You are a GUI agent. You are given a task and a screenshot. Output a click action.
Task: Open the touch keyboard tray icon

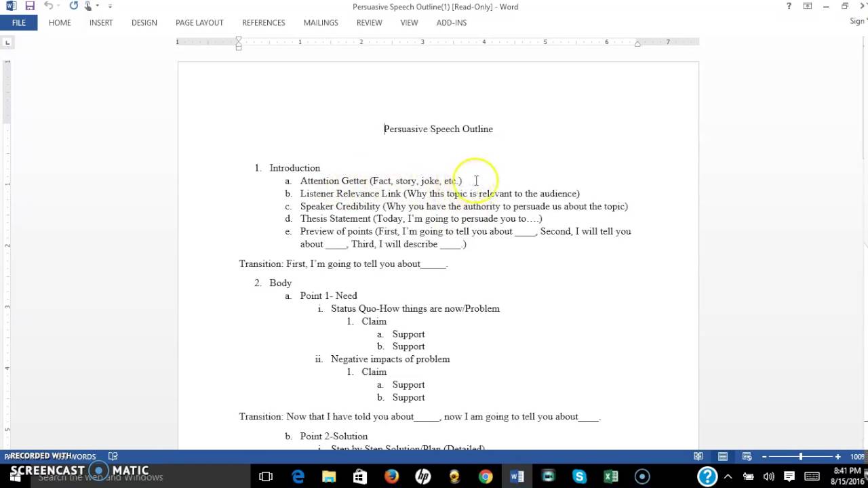tap(812, 476)
